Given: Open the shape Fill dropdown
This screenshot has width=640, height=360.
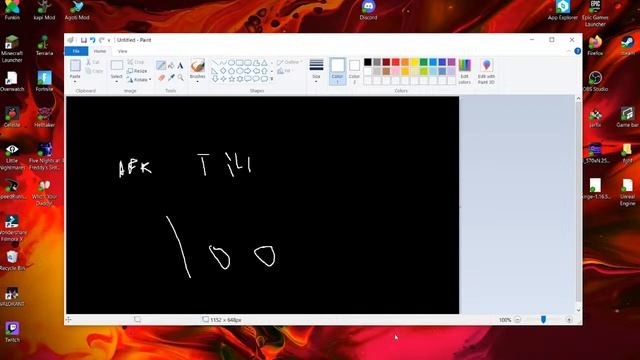Looking at the screenshot, I should [284, 71].
